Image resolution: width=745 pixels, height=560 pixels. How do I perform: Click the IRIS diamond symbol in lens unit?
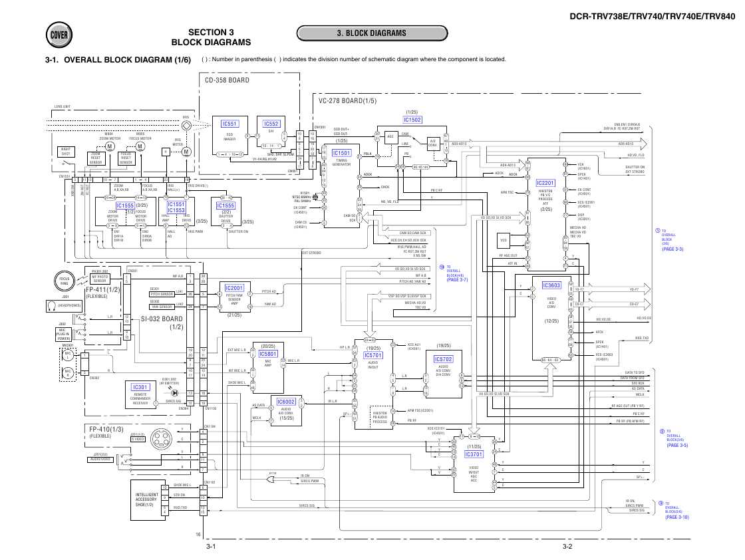click(186, 126)
